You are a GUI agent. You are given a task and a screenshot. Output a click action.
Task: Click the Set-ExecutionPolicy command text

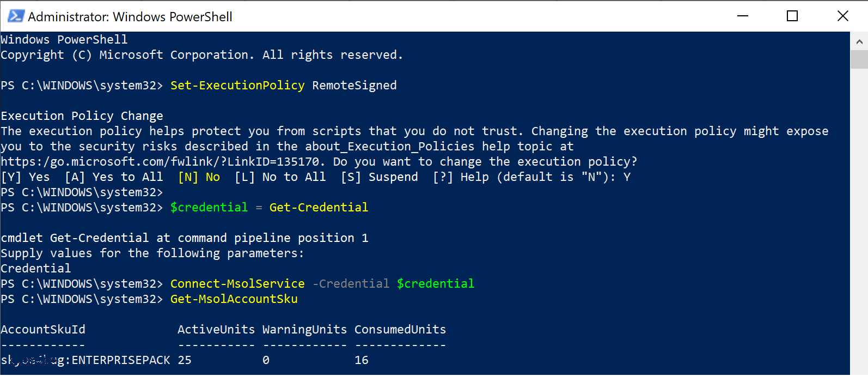coord(237,86)
